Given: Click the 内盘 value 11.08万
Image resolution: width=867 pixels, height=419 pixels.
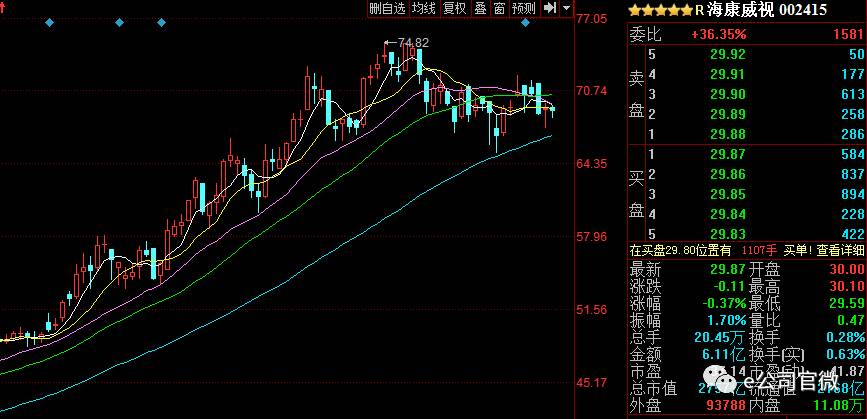Looking at the screenshot, I should coord(839,405).
